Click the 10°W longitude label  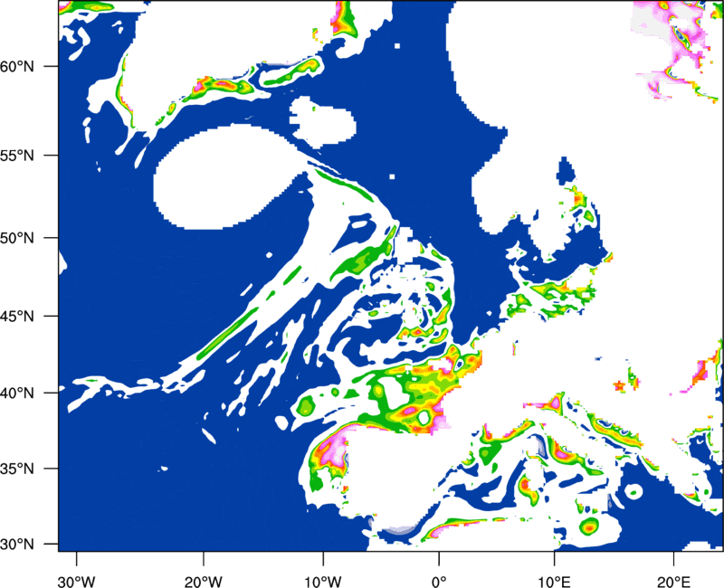coord(323,582)
